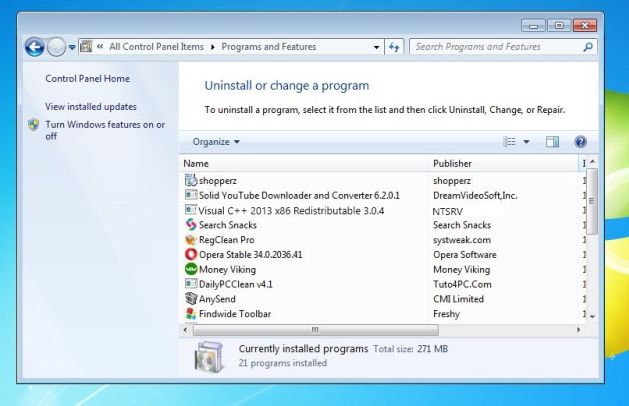The image size is (629, 406).
Task: Refresh the Programs and Features list
Action: tap(394, 47)
